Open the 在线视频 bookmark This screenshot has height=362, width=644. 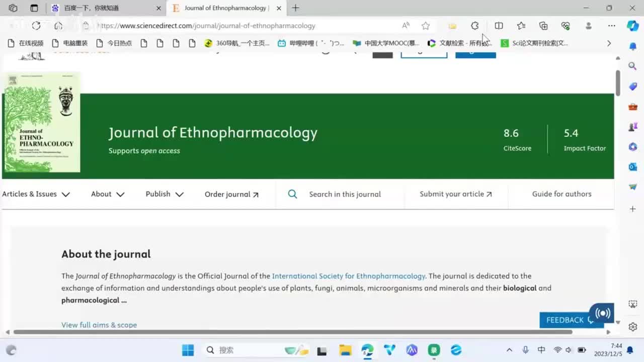[26, 43]
